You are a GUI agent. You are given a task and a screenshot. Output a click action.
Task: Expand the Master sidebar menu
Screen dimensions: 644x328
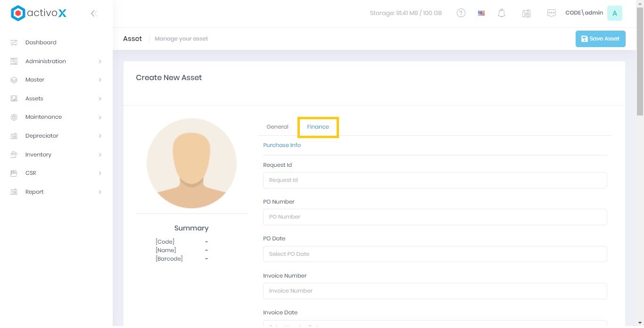click(x=35, y=80)
